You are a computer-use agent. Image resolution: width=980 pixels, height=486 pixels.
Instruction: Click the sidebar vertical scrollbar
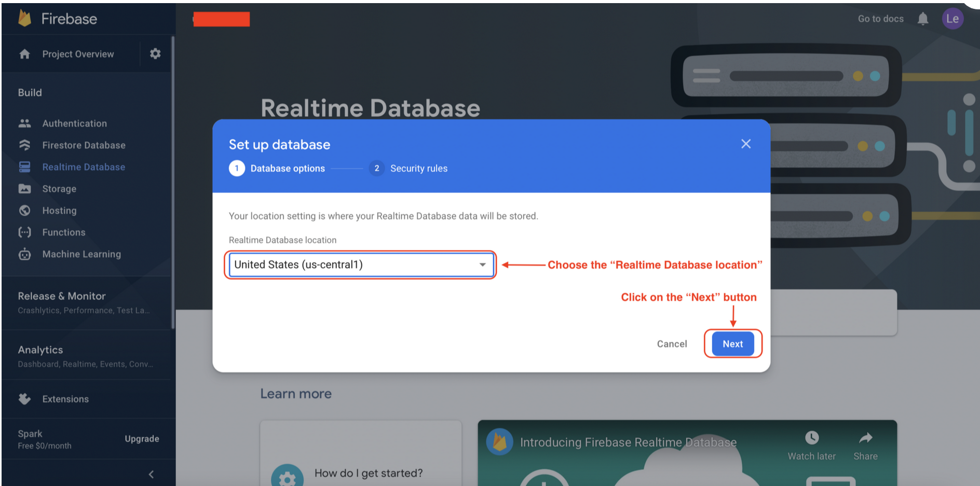click(x=173, y=182)
